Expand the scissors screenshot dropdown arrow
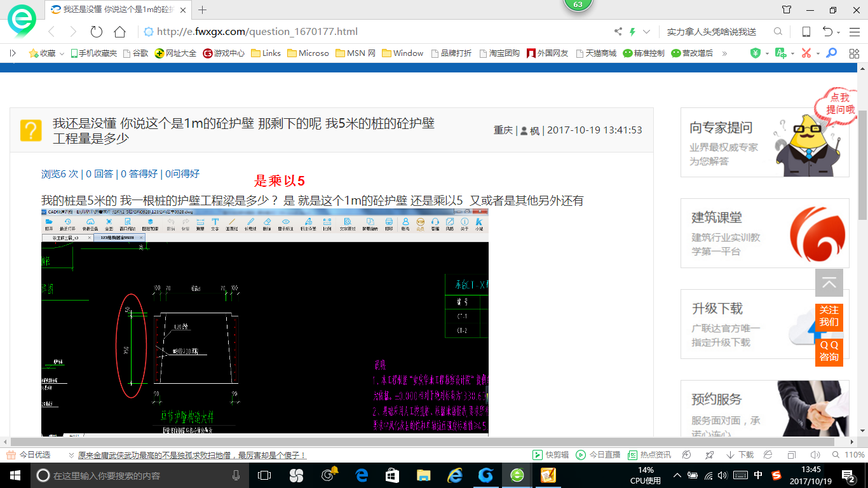 point(818,54)
